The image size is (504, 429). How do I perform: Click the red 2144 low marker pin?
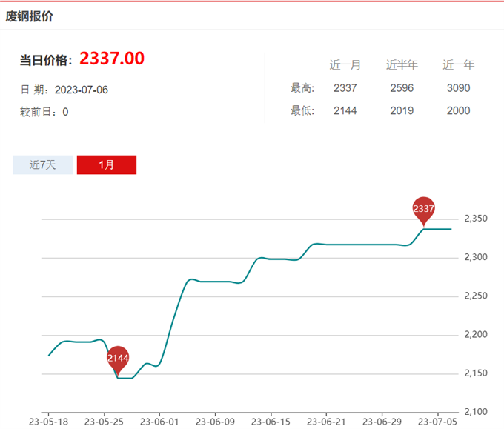tap(118, 358)
